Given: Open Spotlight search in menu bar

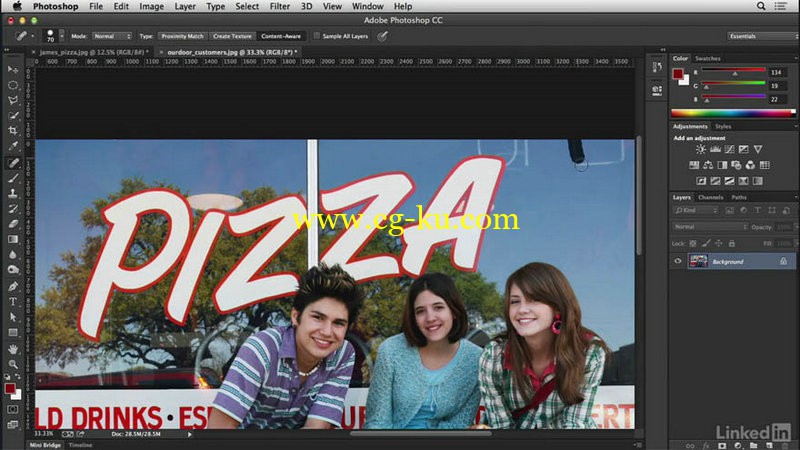Looking at the screenshot, I should click(x=761, y=6).
